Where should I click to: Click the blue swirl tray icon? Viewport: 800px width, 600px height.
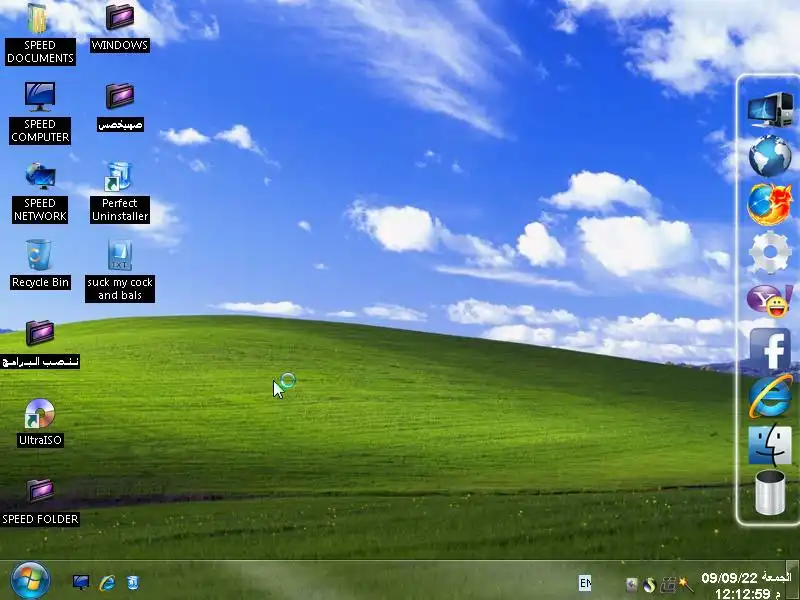[x=649, y=585]
